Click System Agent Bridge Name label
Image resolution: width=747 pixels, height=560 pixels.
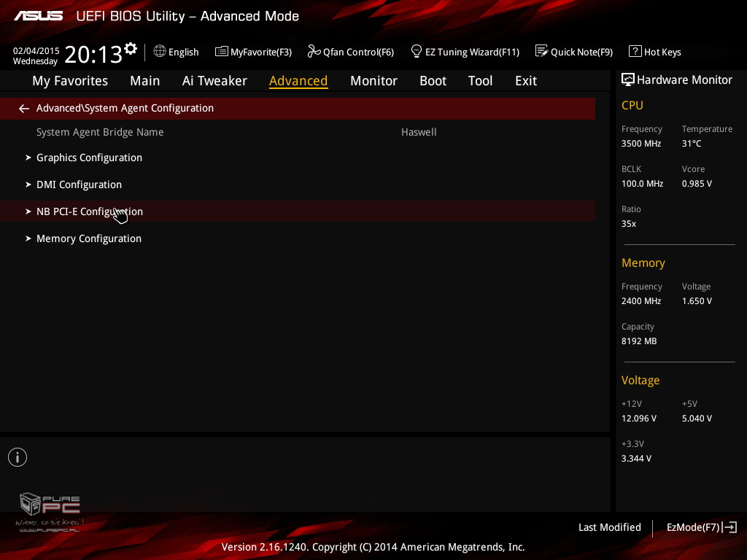[100, 132]
